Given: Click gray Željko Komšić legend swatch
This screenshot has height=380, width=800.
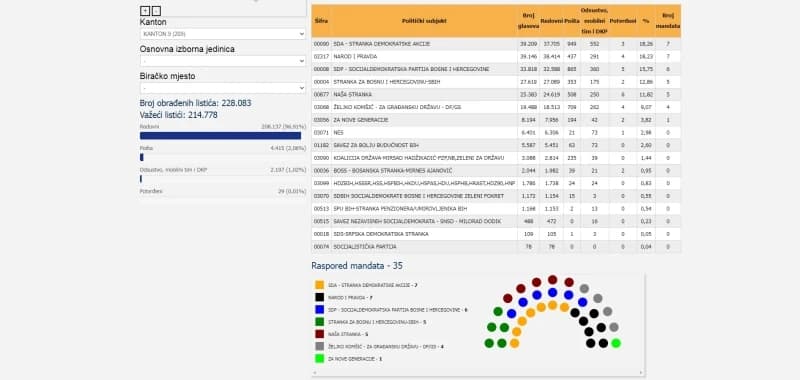Looking at the screenshot, I should [x=319, y=346].
